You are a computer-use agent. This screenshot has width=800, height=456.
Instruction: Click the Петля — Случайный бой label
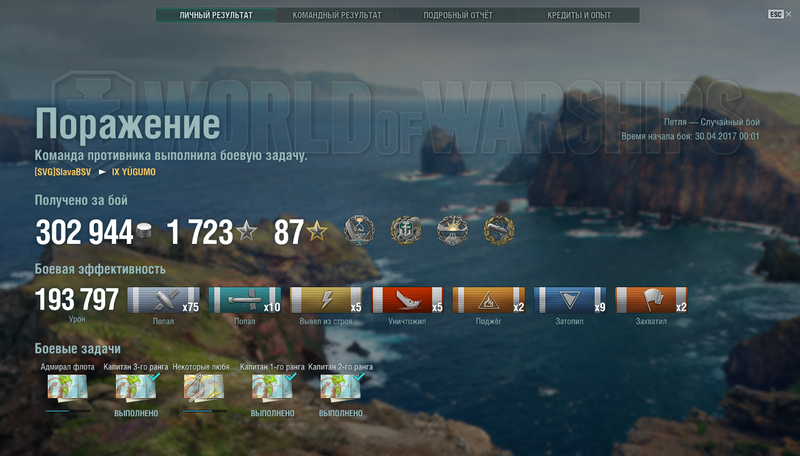coord(712,122)
